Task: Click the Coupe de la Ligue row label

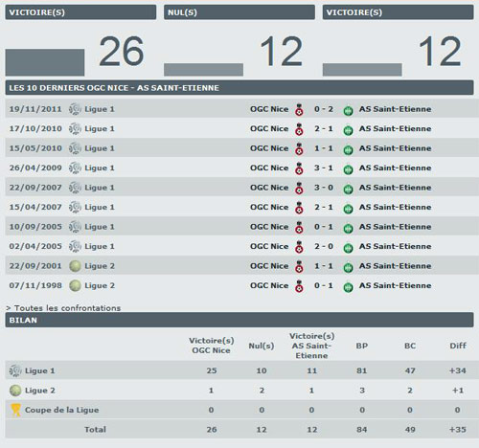Action: (x=62, y=410)
